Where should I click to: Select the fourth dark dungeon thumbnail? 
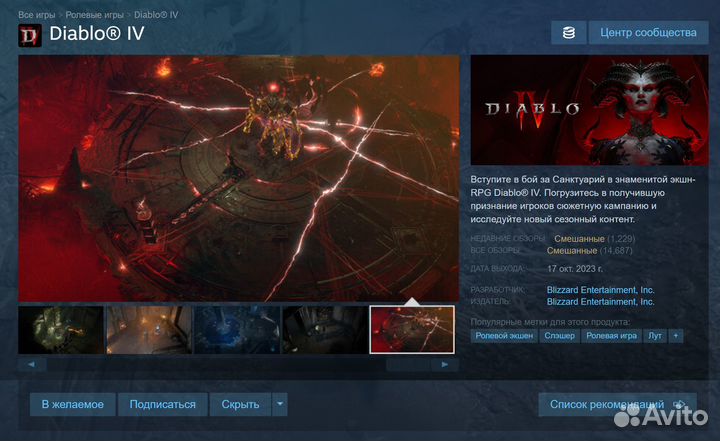tap(325, 330)
